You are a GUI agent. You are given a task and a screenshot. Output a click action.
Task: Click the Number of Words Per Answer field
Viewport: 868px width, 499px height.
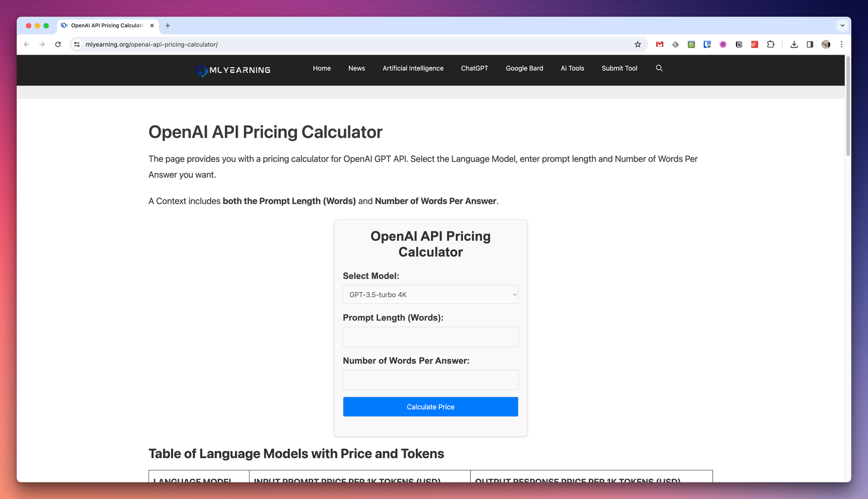pyautogui.click(x=430, y=380)
